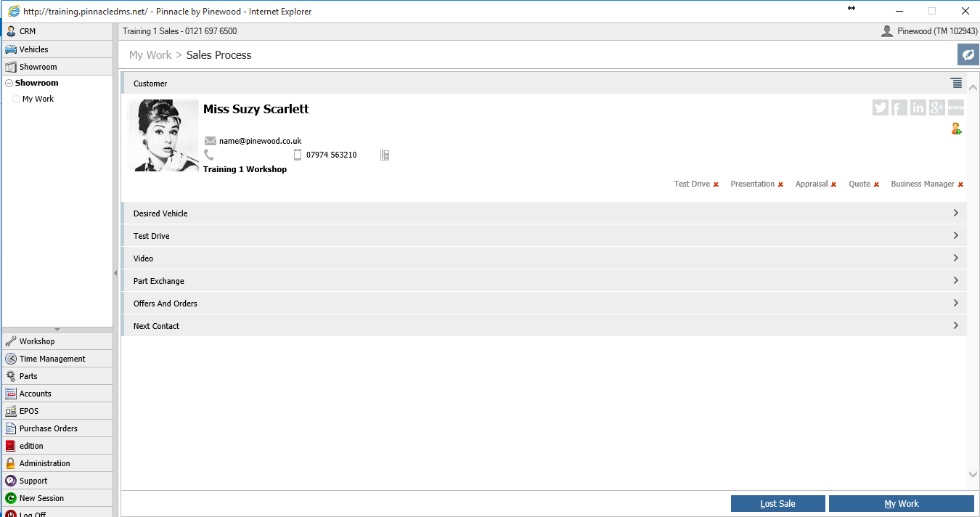The height and width of the screenshot is (517, 980).
Task: Expand the Desired Vehicle section
Action: point(544,213)
